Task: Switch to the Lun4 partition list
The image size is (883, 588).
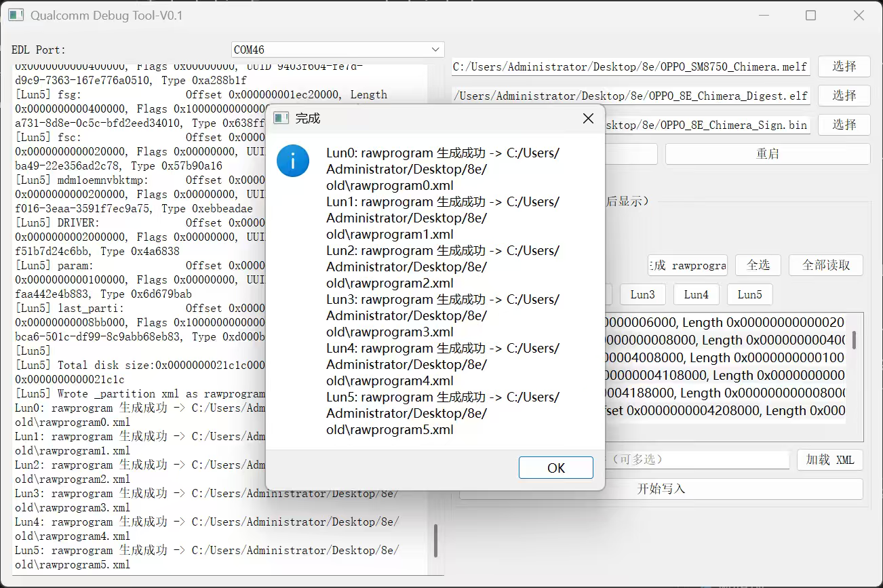Action: pyautogui.click(x=696, y=294)
